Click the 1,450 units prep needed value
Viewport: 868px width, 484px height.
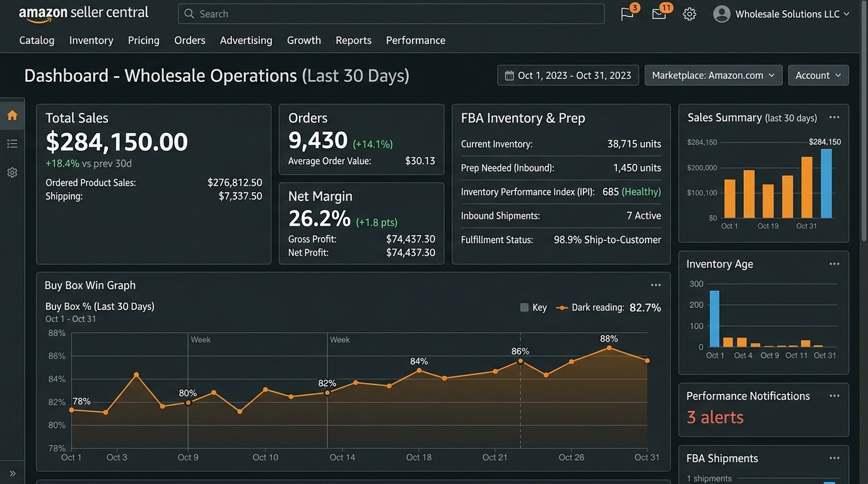pos(637,168)
